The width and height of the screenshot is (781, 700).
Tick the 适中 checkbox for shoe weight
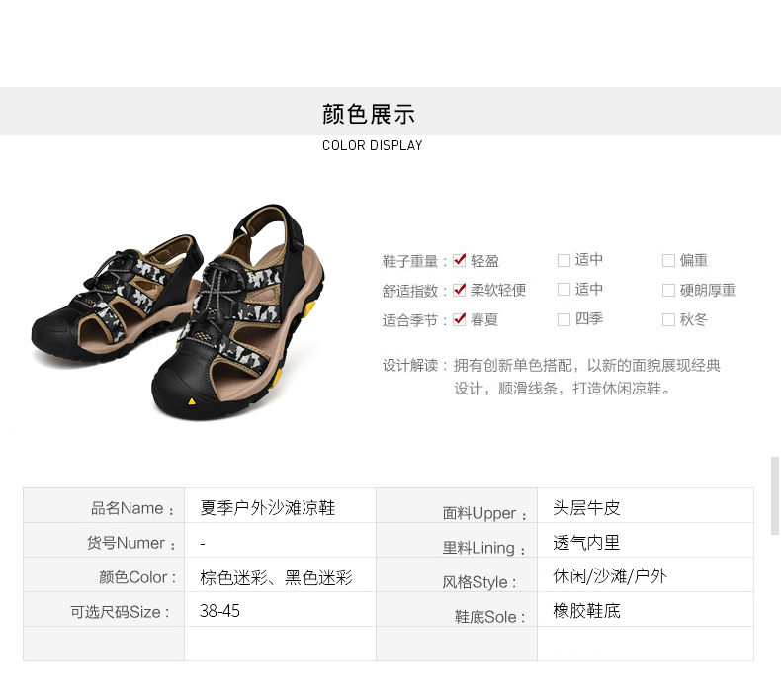click(x=564, y=260)
